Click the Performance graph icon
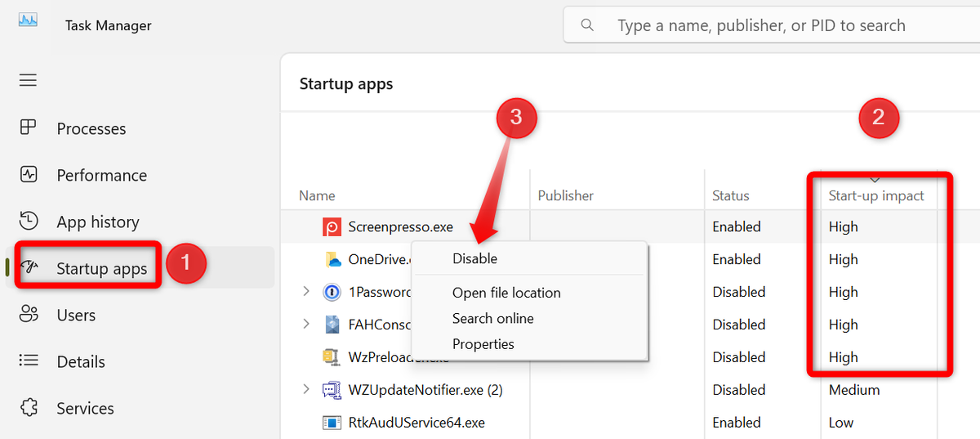The height and width of the screenshot is (439, 980). (x=29, y=174)
